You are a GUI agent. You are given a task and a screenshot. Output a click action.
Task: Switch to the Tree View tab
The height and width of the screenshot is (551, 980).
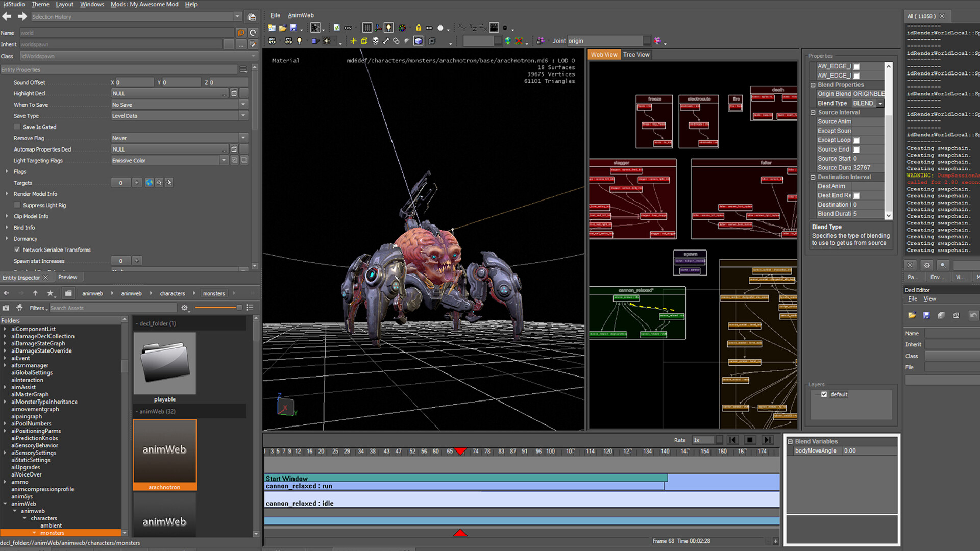coord(636,55)
